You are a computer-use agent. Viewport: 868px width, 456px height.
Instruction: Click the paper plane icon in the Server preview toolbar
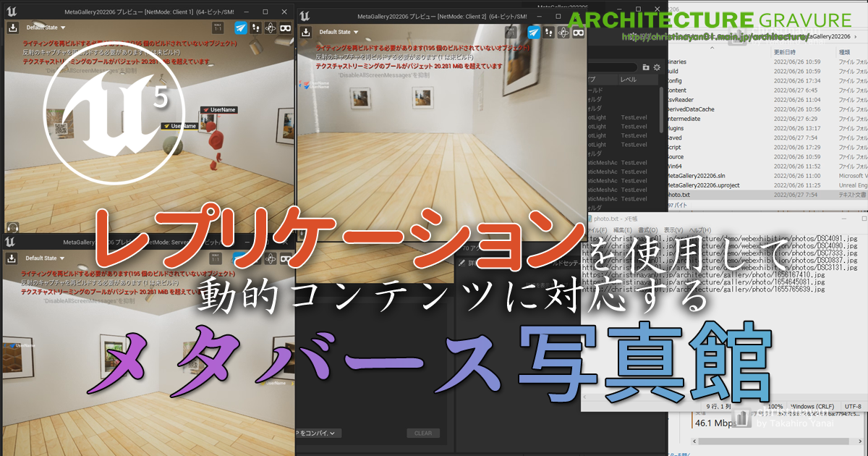(x=239, y=257)
